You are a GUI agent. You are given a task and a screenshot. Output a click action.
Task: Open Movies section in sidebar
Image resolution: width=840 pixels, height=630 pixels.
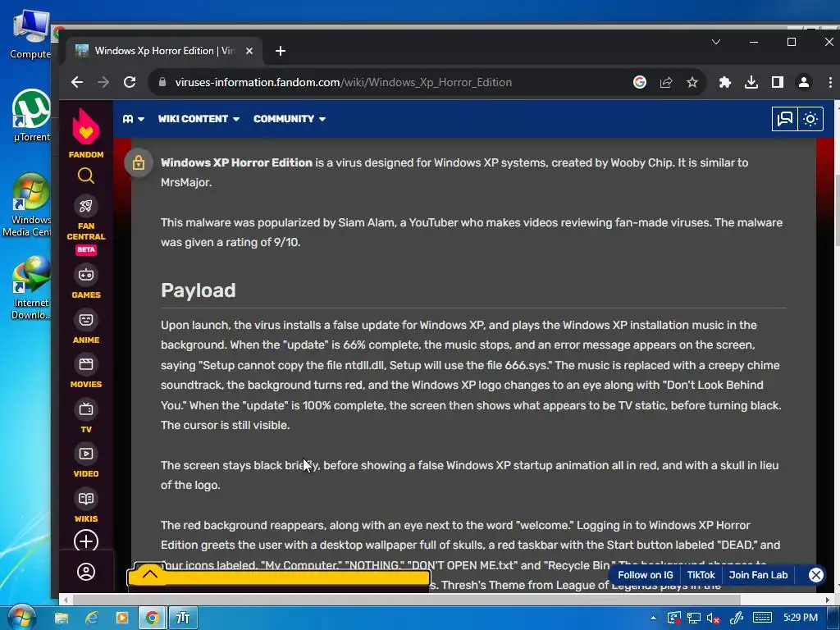pyautogui.click(x=85, y=372)
